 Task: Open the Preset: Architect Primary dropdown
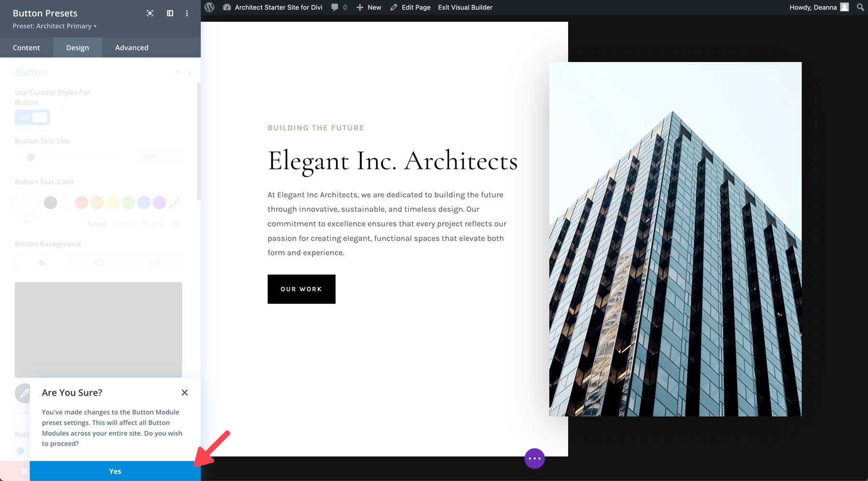coord(54,26)
